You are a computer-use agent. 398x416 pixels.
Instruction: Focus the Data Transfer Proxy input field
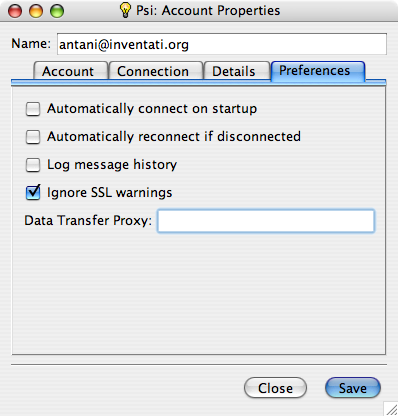[x=266, y=221]
